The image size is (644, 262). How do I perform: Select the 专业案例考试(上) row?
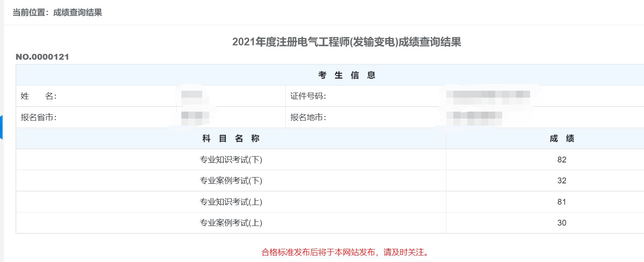330,223
